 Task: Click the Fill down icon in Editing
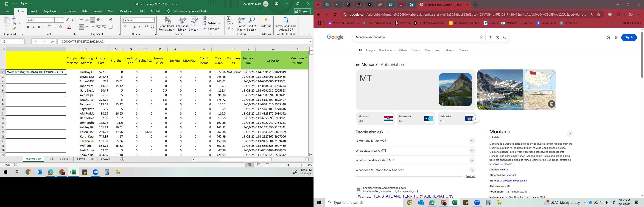229,23
